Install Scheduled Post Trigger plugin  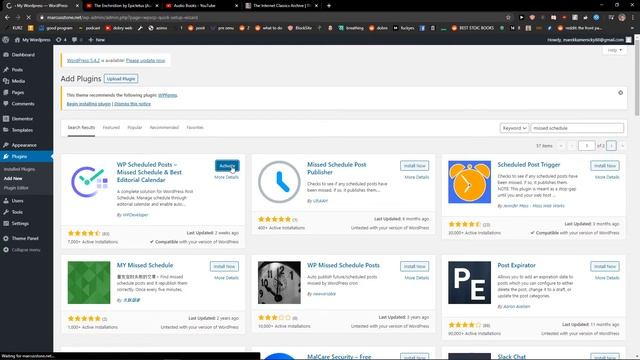pos(604,166)
